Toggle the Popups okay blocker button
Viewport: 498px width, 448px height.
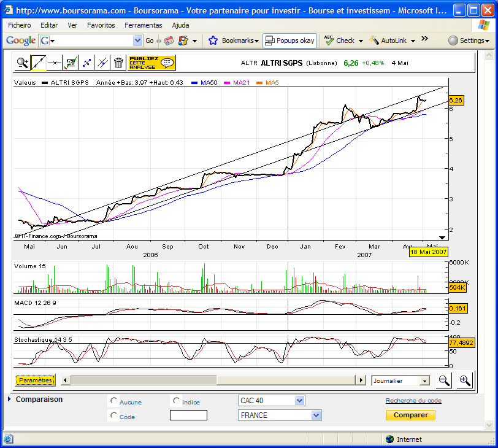(289, 41)
